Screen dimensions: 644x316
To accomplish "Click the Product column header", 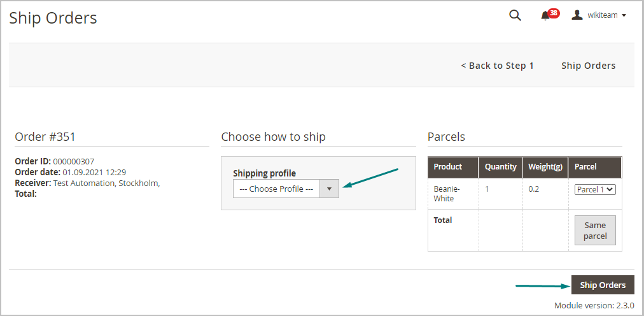I will coord(448,167).
